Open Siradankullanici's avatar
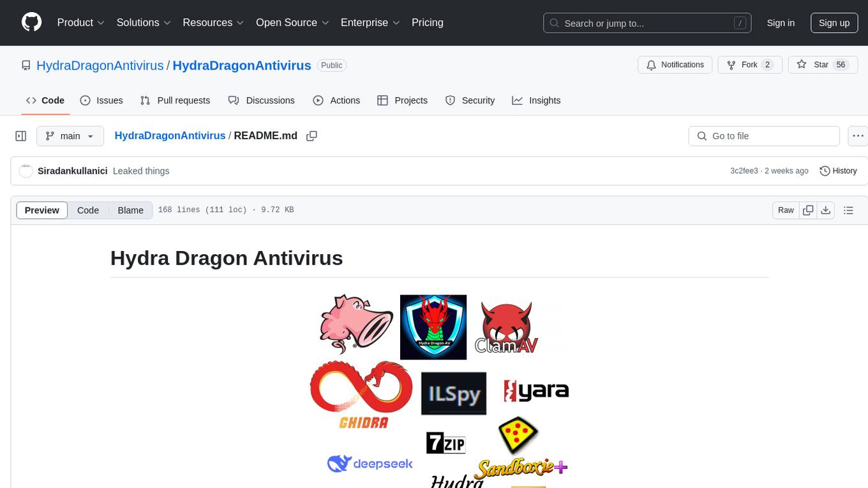868x488 pixels. [26, 171]
